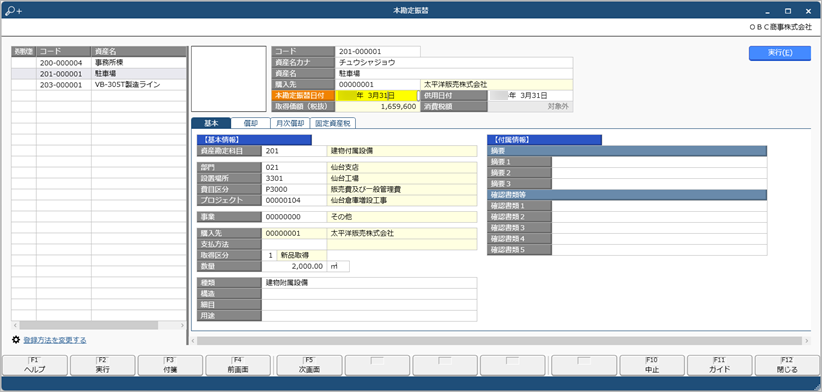
Task: Switch to the 基本 tab
Action: (211, 123)
